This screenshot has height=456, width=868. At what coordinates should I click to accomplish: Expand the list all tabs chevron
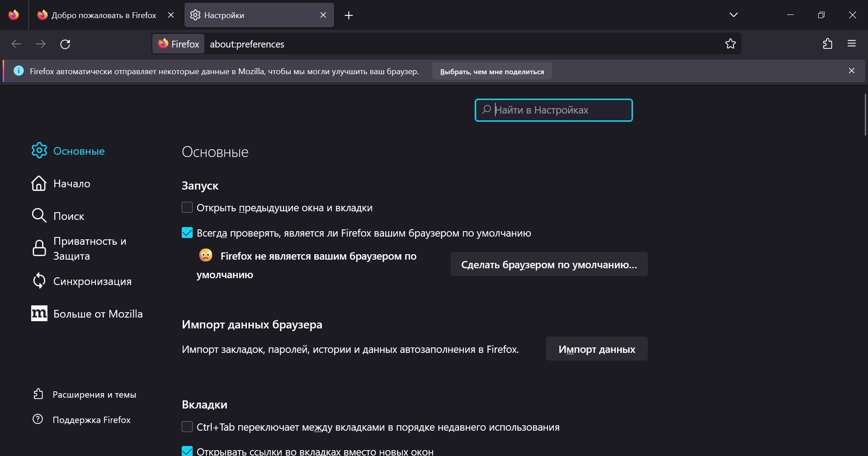(734, 15)
